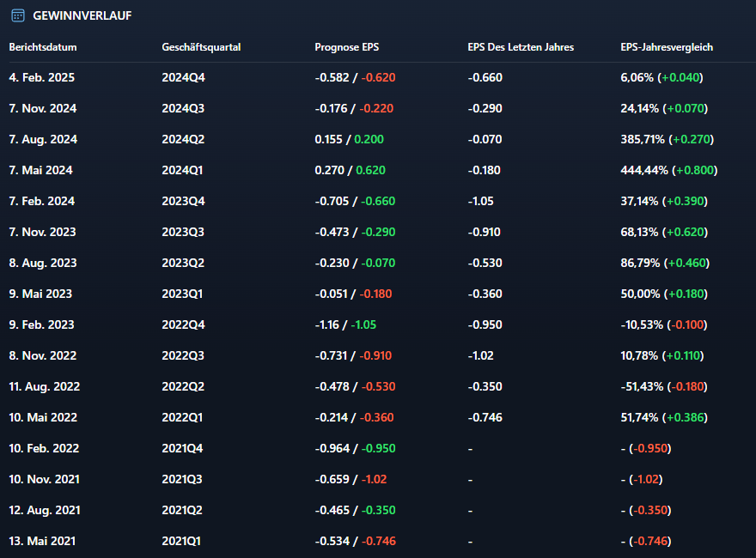Click the GEWINNVERLAUF section heading
The image size is (756, 558).
(x=82, y=15)
